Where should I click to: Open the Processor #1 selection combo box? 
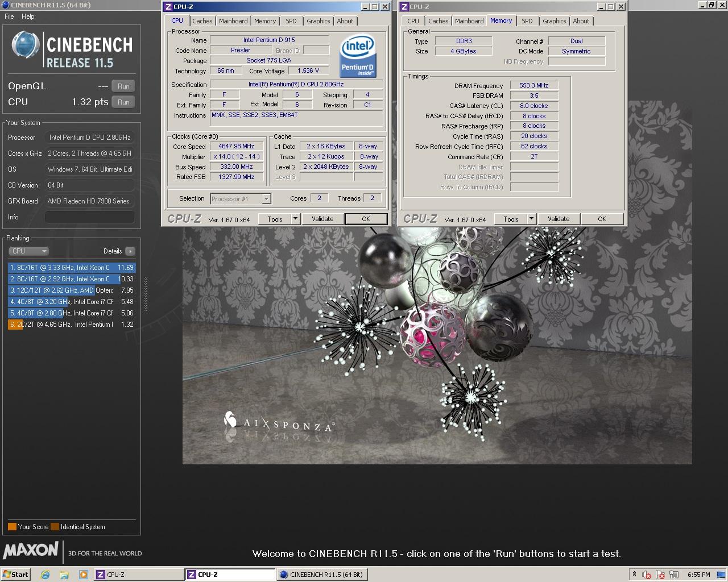coord(241,199)
